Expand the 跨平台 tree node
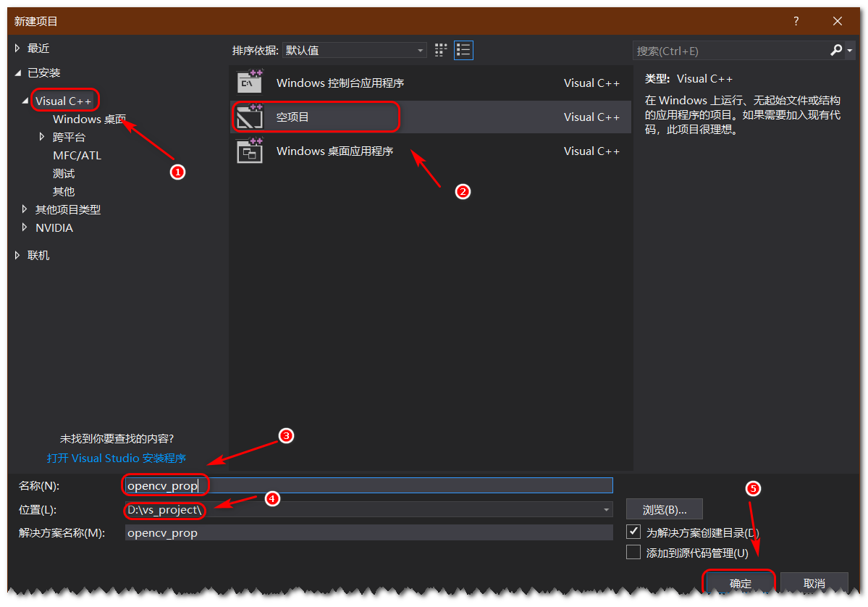 [41, 137]
